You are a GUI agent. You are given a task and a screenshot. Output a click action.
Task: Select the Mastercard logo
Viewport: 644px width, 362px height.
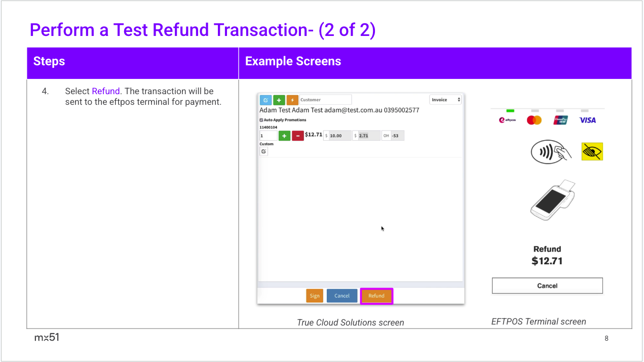534,120
